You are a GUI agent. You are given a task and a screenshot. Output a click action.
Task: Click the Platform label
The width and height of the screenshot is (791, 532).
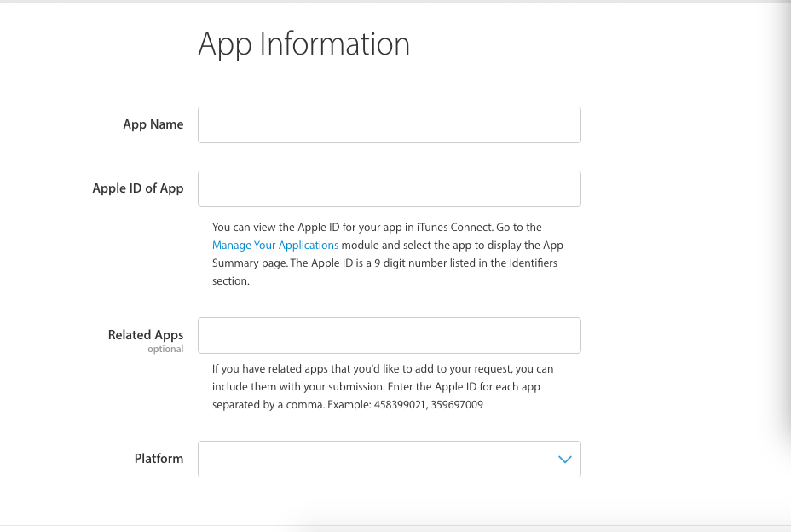[x=159, y=459]
